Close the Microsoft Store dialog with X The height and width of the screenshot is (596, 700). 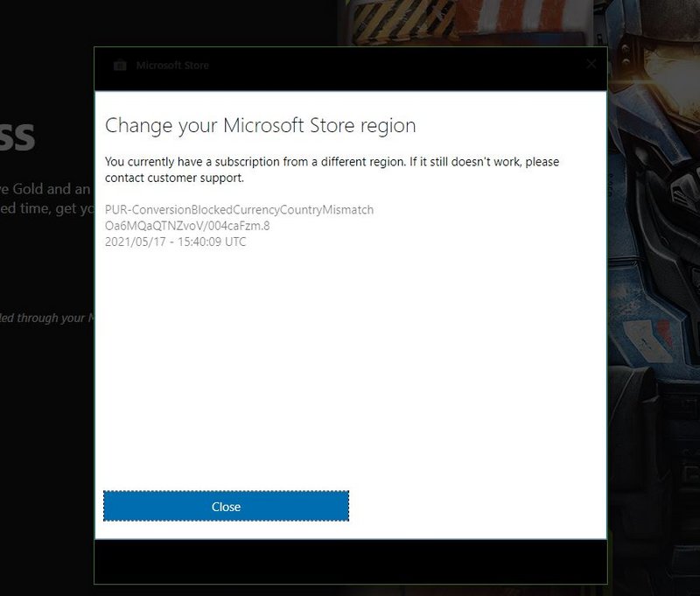[591, 64]
